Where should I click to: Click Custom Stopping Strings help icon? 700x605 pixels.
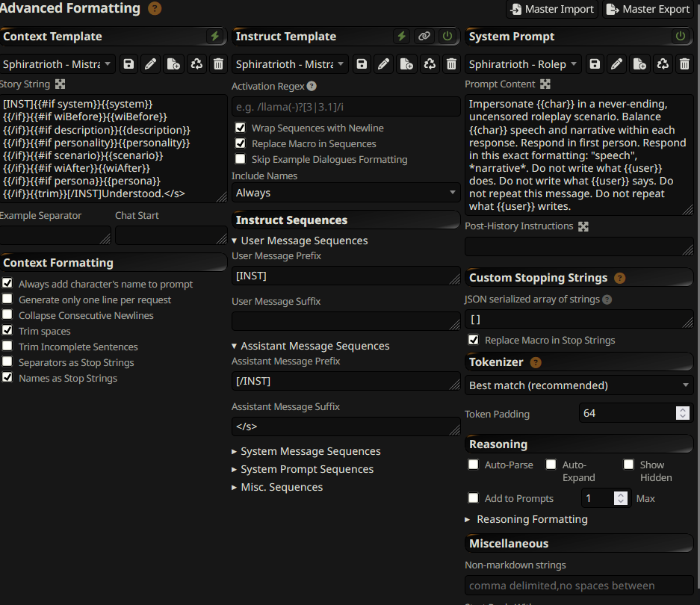tap(619, 278)
